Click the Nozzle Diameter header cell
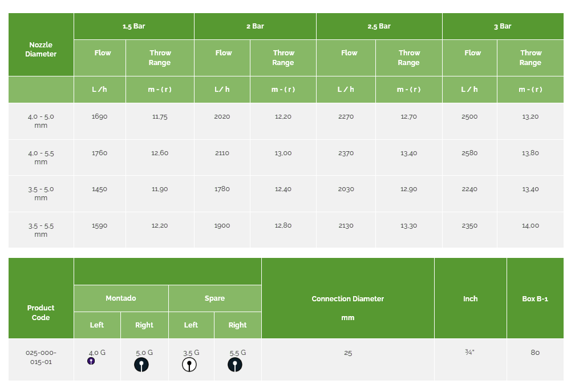Screen dimensions: 575x392 [41, 45]
